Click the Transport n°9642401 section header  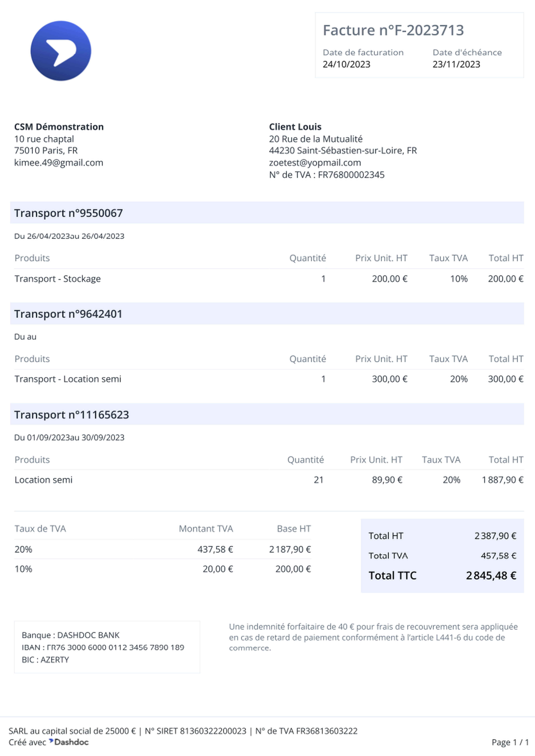click(267, 314)
